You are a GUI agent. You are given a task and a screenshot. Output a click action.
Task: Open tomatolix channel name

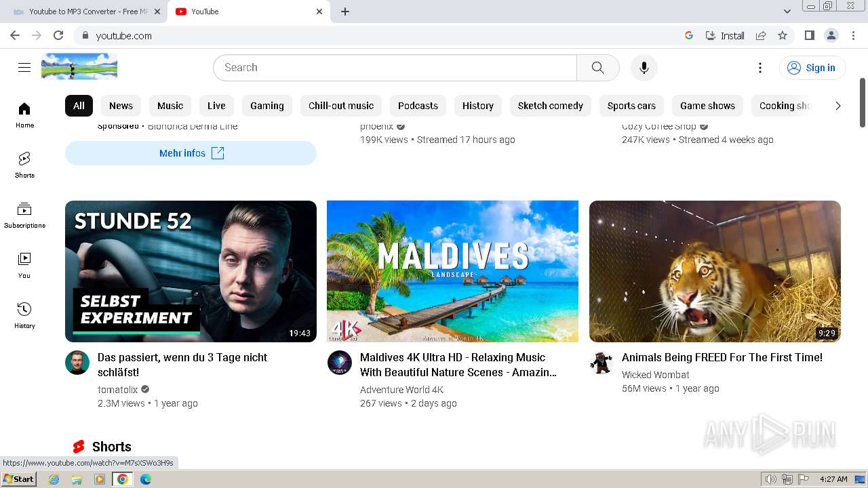coord(118,390)
